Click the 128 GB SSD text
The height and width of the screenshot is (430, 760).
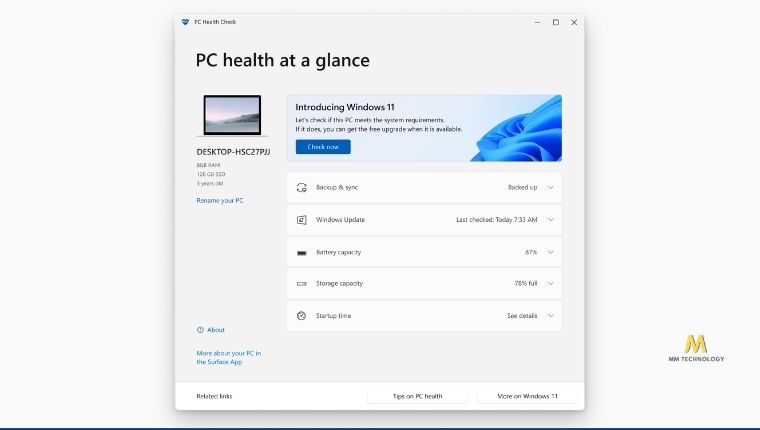coord(211,174)
